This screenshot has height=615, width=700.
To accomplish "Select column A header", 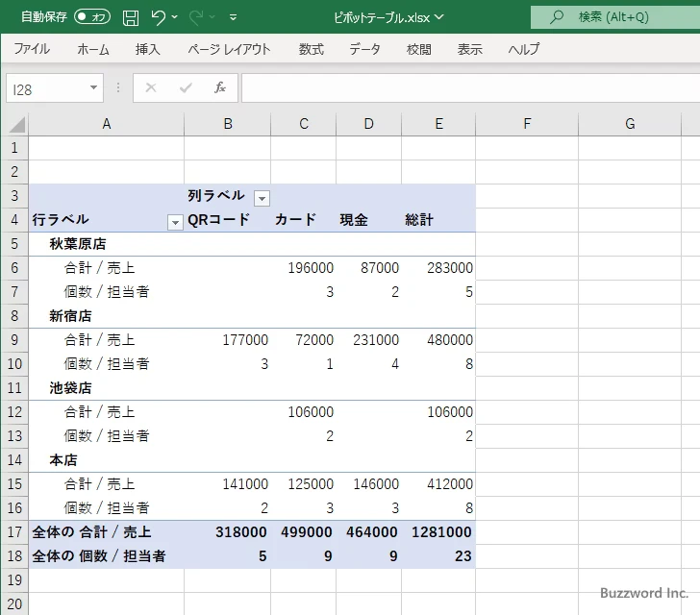I will [106, 124].
